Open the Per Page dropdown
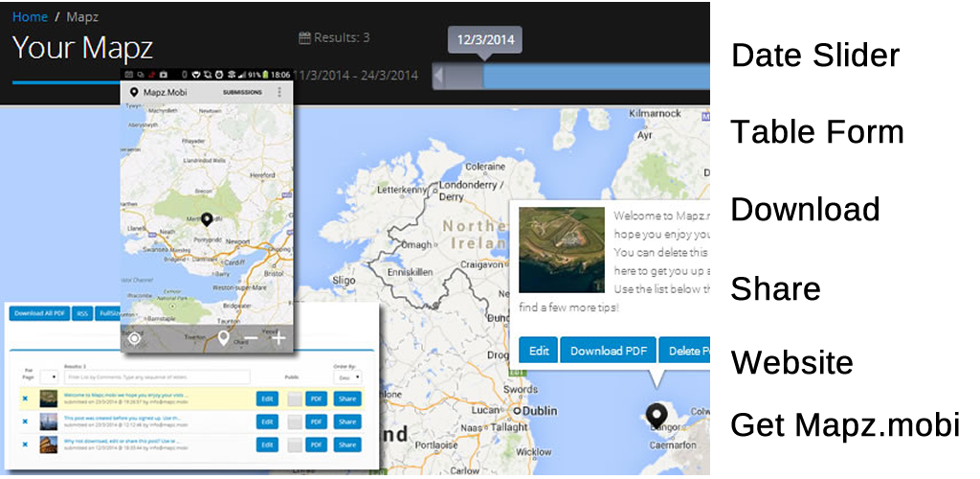Screen dimensions: 980x479 [49, 377]
